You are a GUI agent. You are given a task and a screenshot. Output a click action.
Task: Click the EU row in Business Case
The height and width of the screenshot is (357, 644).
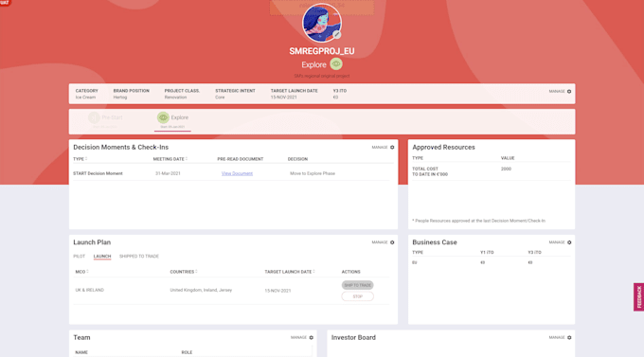[492, 262]
